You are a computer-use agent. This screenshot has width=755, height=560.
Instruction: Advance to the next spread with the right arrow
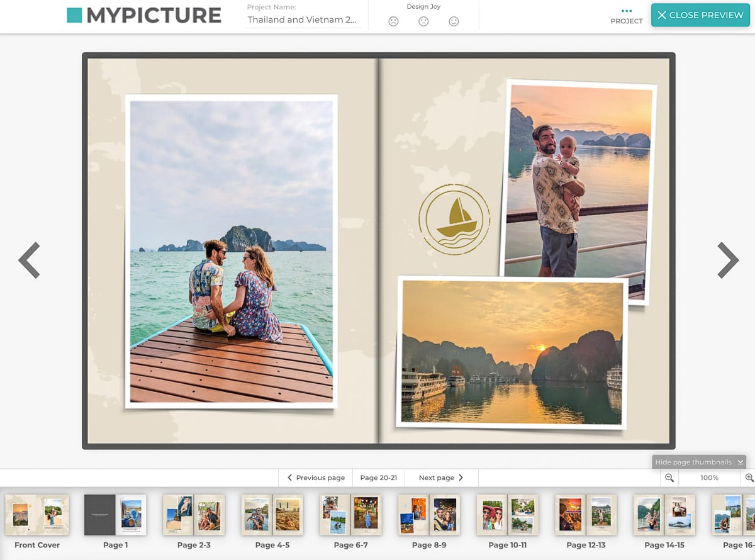pyautogui.click(x=728, y=260)
